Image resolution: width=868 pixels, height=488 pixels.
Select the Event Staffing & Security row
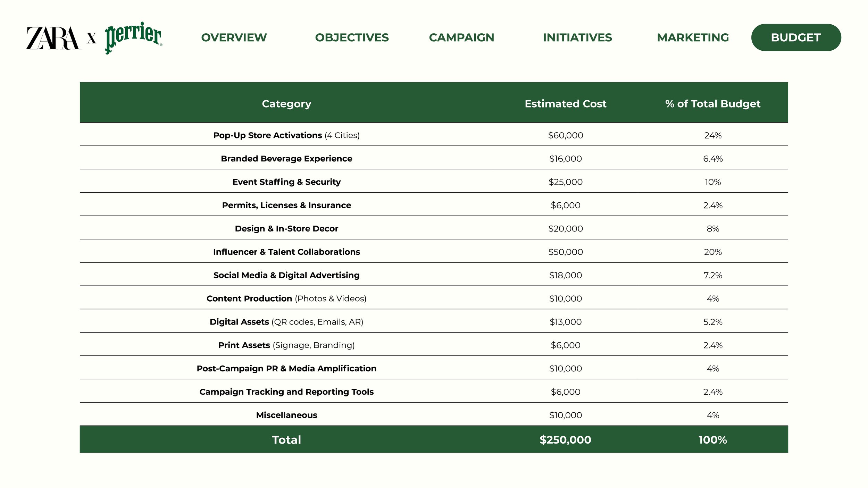(x=286, y=182)
